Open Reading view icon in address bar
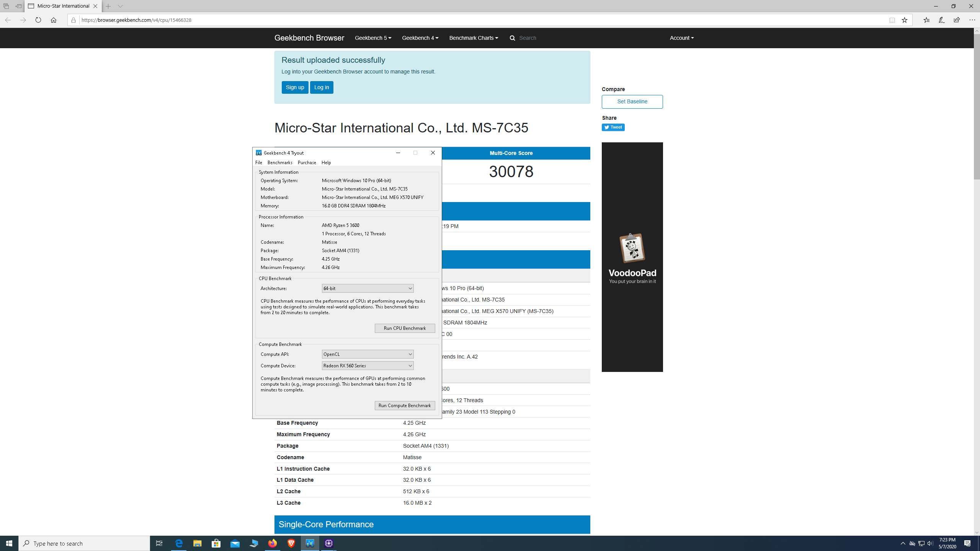This screenshot has width=980, height=551. click(x=892, y=20)
